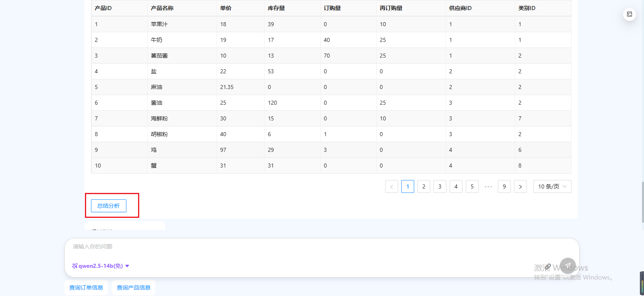
Task: Click the 查询订单信息 shortcut
Action: [86, 288]
